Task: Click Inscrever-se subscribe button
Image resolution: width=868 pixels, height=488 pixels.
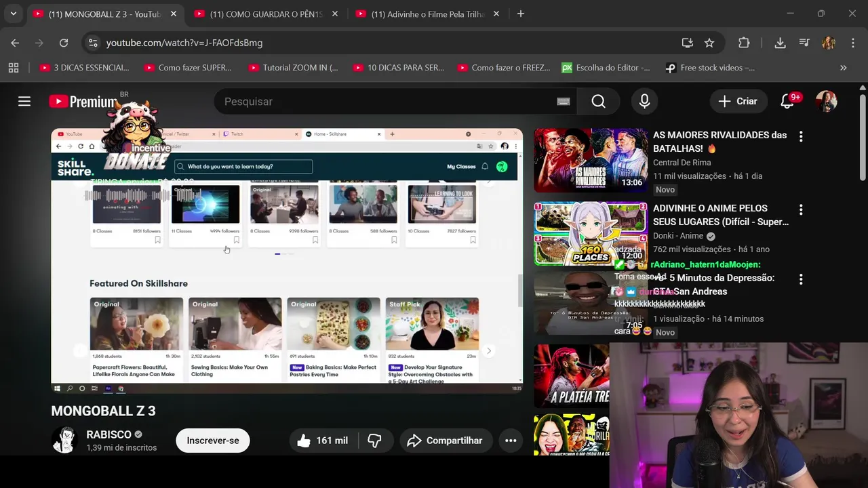Action: pyautogui.click(x=213, y=441)
